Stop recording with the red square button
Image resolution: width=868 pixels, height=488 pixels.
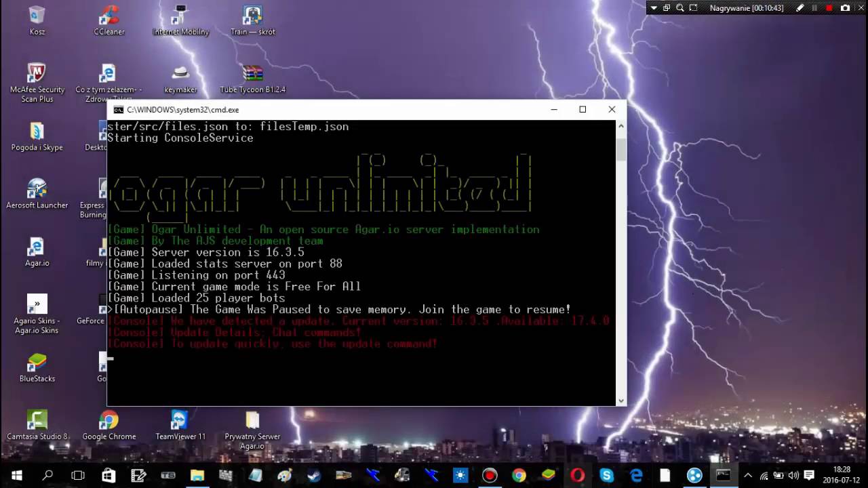click(x=829, y=8)
